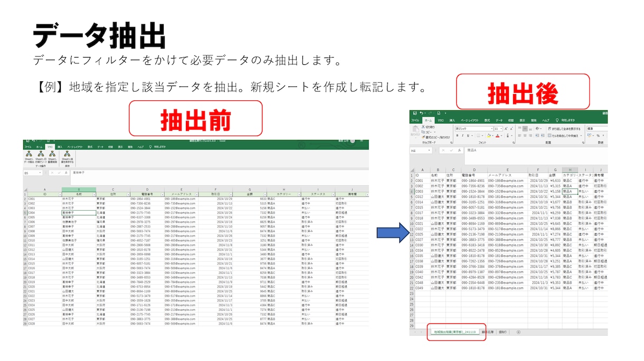
Task: Open the データ tab in right Excel
Action: 499,120
